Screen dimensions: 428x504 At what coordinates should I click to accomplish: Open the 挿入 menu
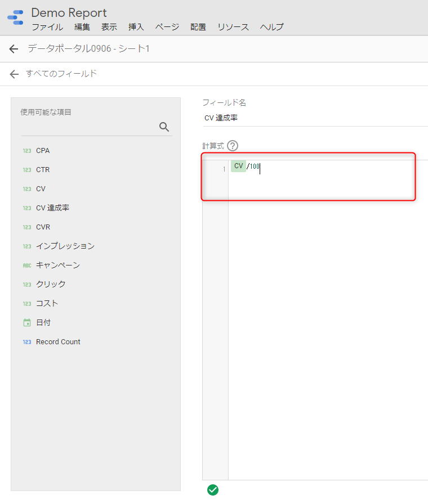click(x=136, y=27)
